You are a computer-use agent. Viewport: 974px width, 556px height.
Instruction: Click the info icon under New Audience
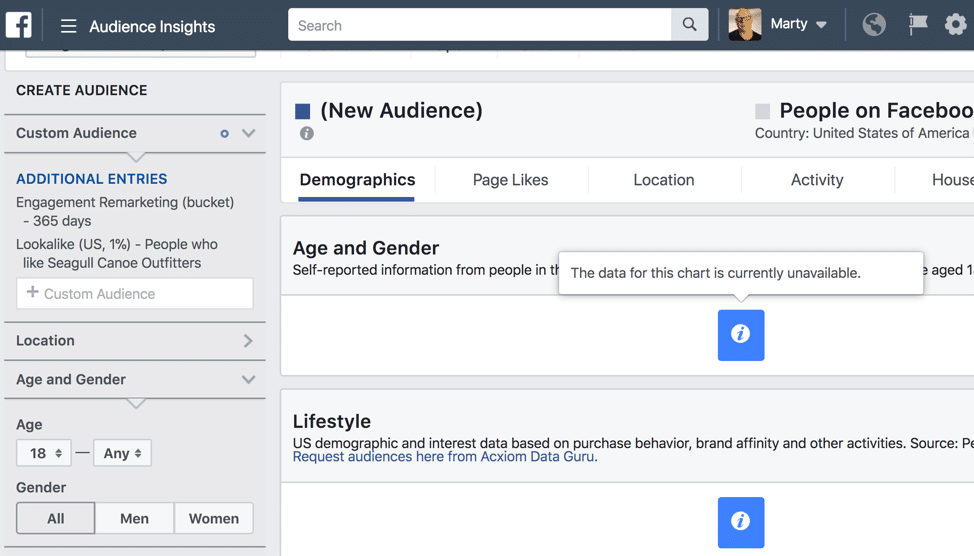pyautogui.click(x=307, y=133)
